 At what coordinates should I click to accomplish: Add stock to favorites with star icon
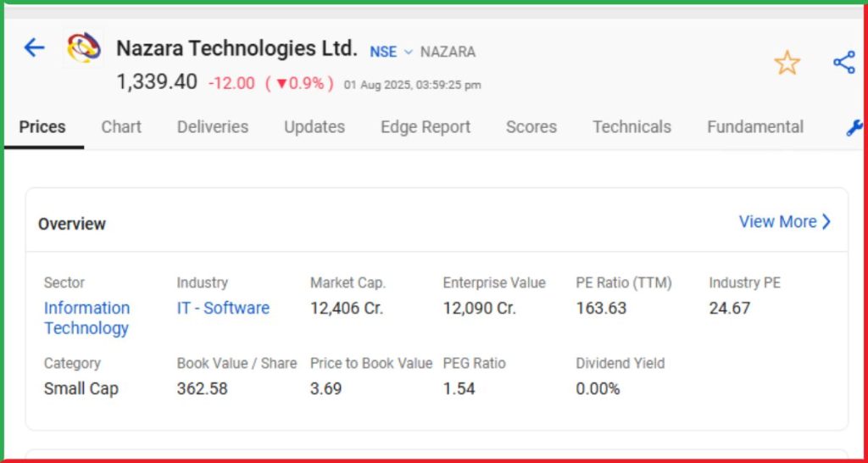click(787, 63)
